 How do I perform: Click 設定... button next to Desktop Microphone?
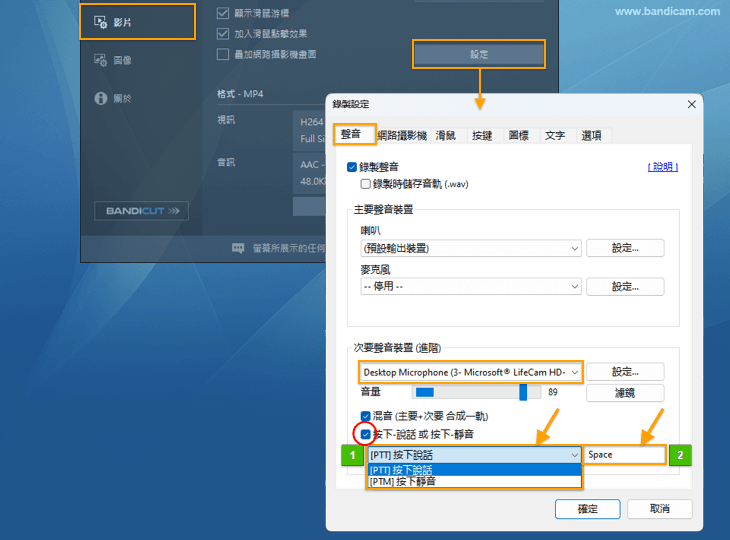coord(625,372)
